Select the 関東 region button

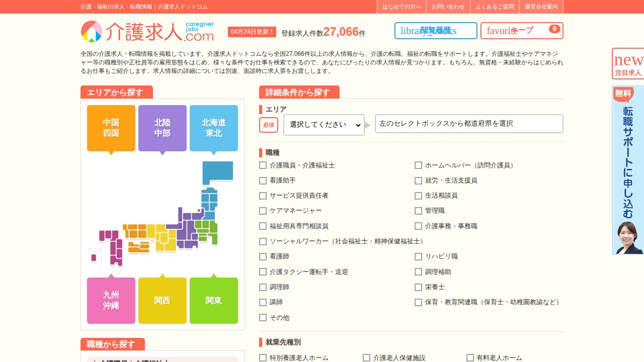213,300
